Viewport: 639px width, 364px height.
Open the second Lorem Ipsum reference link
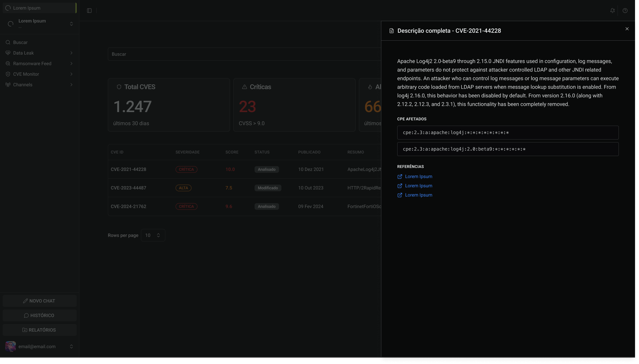[419, 186]
